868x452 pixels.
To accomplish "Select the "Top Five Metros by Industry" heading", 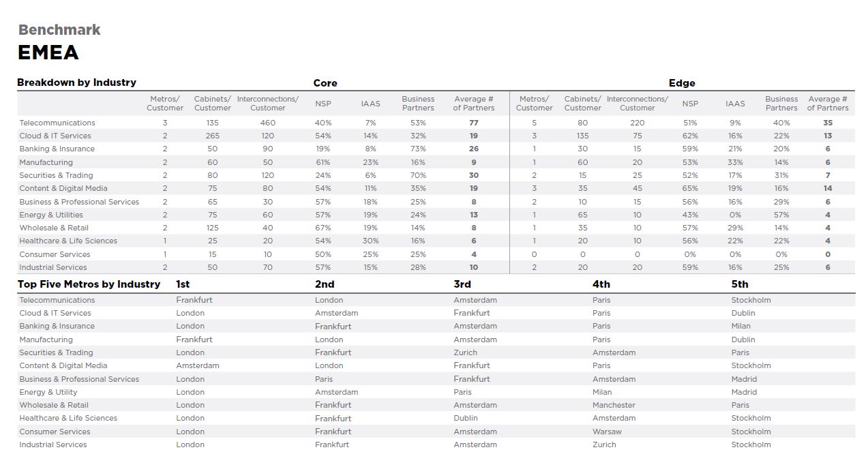I will [x=89, y=284].
